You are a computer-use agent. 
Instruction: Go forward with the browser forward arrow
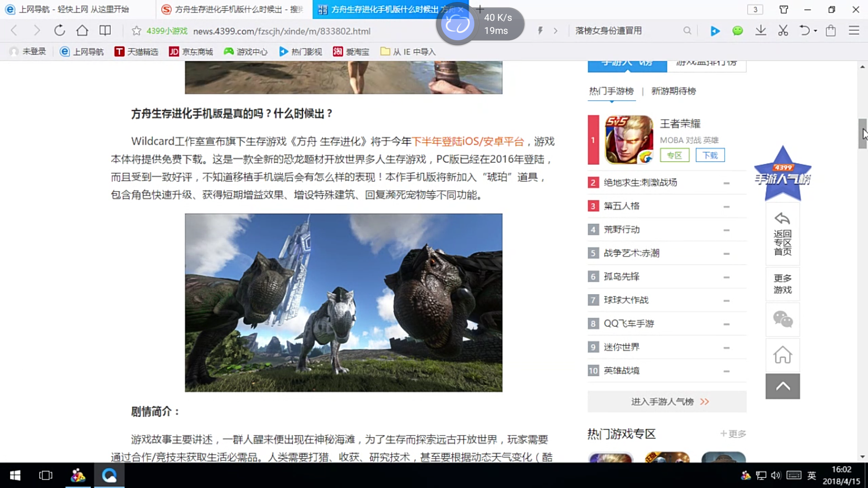point(37,31)
